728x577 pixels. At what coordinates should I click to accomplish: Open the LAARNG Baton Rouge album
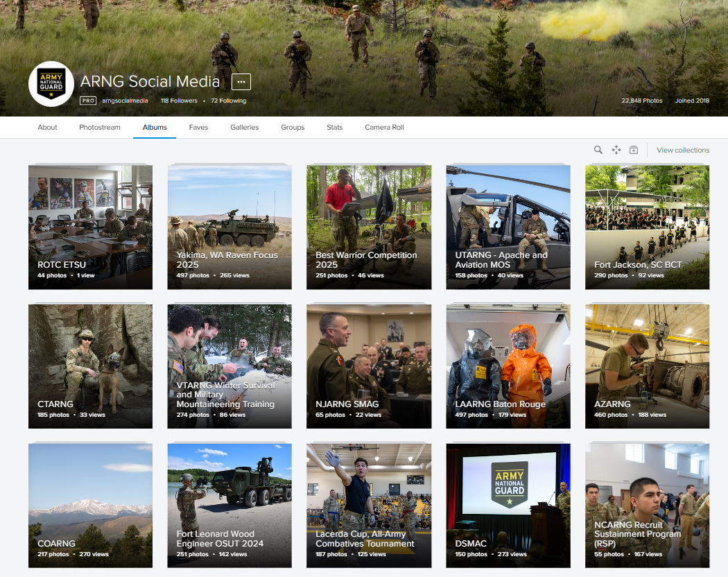tap(508, 366)
